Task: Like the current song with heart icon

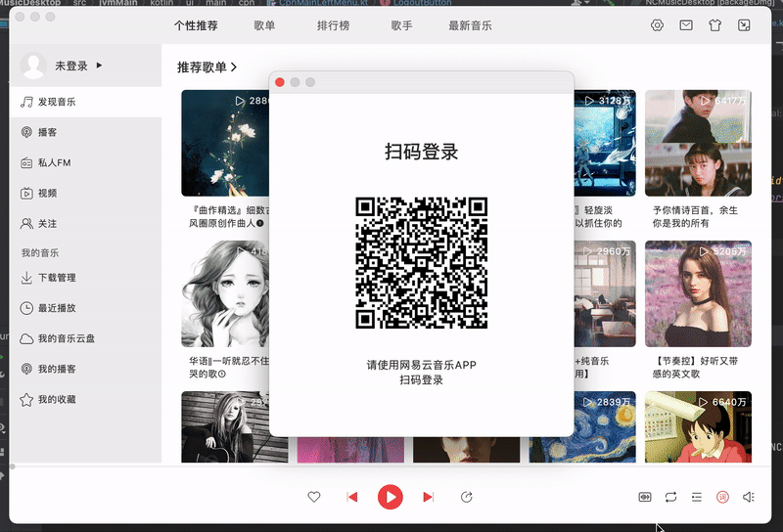Action: coord(313,497)
